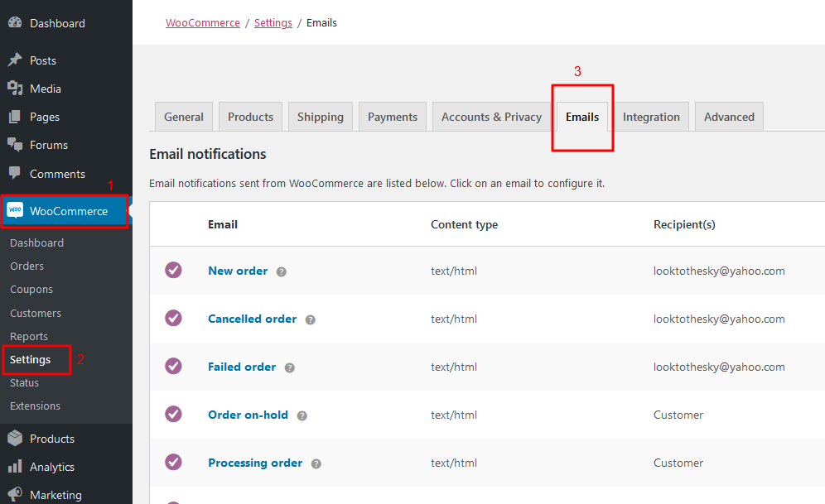Open the Order on-hold email settings
Image resolution: width=825 pixels, height=504 pixels.
(248, 415)
